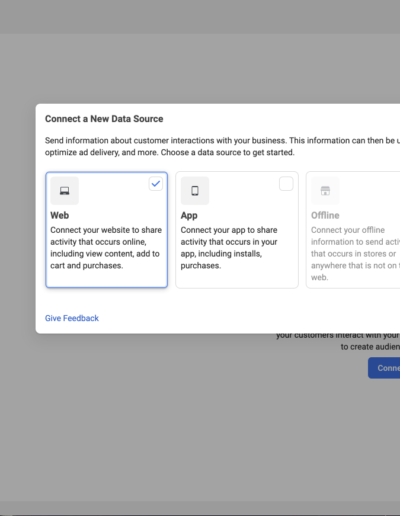Click the 'to create audien' background text
The width and height of the screenshot is (400, 516).
(x=370, y=347)
